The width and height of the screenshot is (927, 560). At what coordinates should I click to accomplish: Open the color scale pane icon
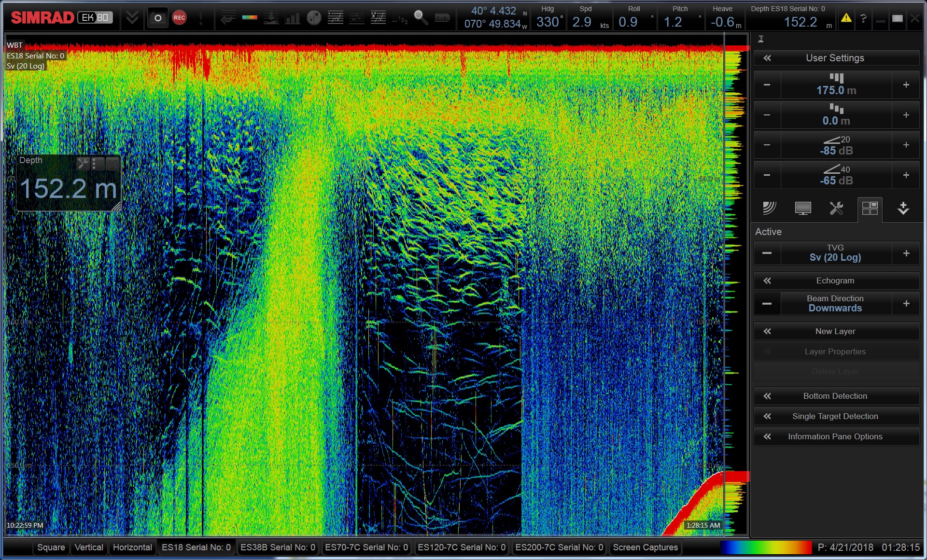250,18
